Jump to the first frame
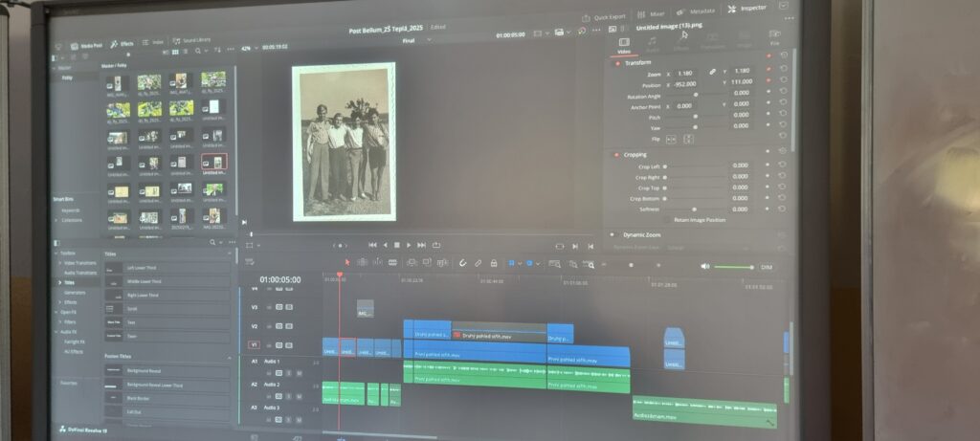The width and height of the screenshot is (980, 441). 372,245
